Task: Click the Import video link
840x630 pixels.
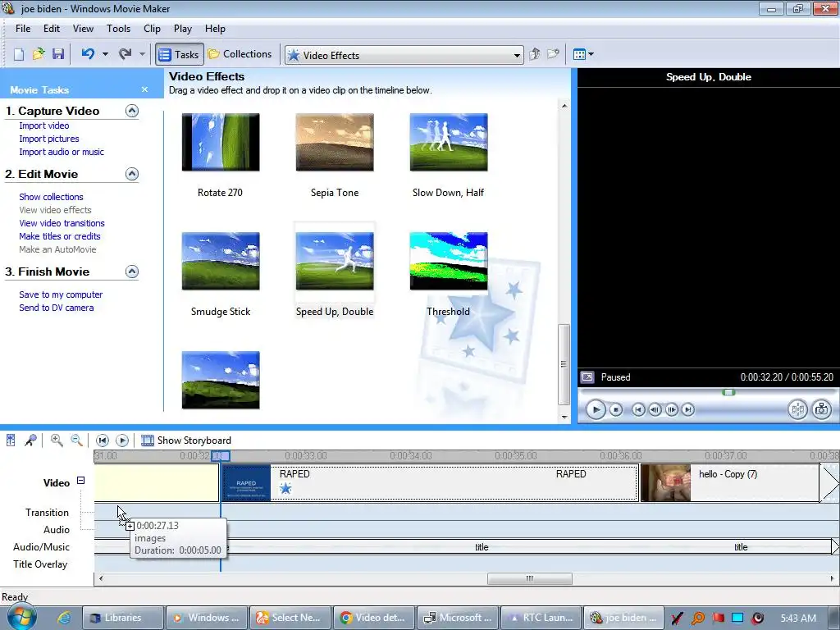Action: [x=44, y=126]
